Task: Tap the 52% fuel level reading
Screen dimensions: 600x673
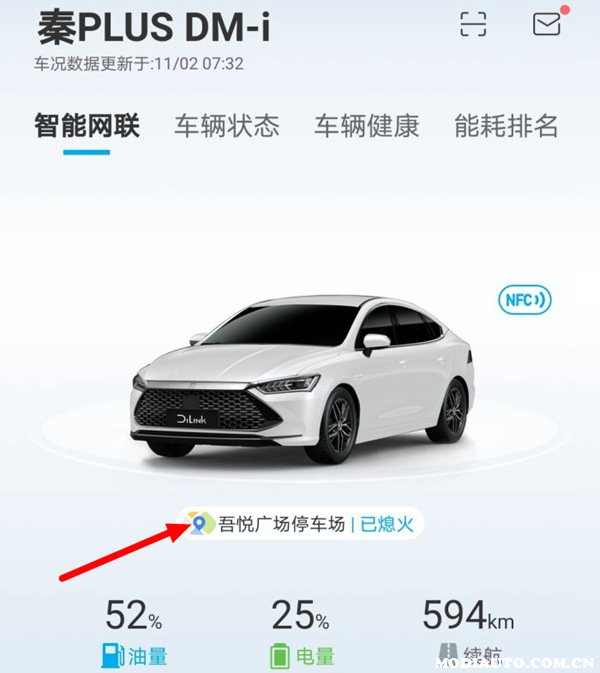Action: 134,615
